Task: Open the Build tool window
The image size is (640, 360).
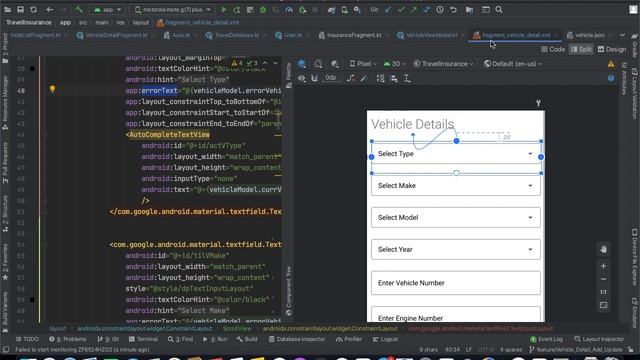Action: click(x=247, y=339)
